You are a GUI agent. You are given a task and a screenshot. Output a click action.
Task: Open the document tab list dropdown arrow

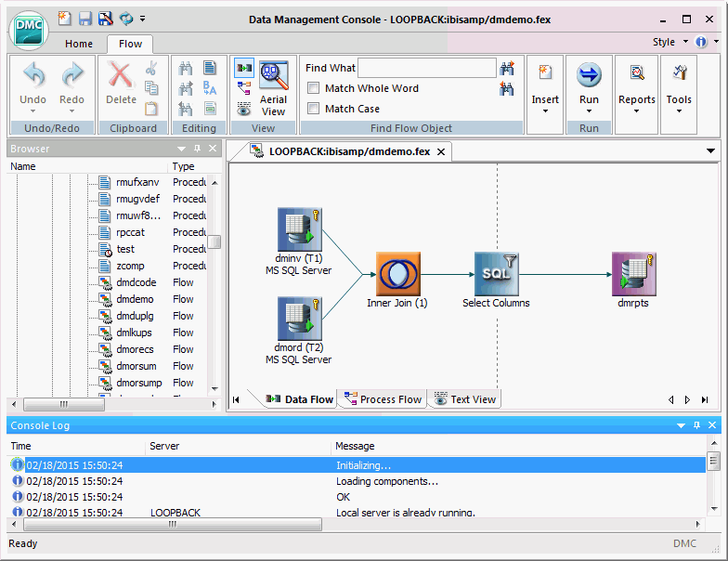point(710,150)
